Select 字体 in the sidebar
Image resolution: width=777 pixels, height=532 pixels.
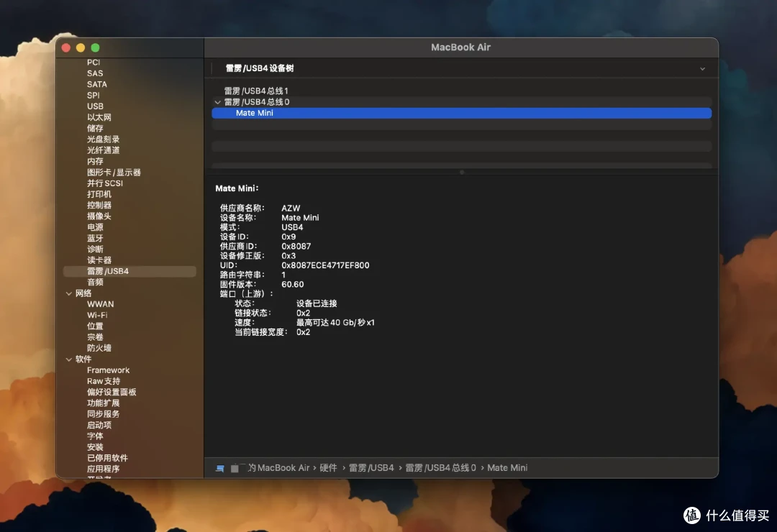click(95, 436)
